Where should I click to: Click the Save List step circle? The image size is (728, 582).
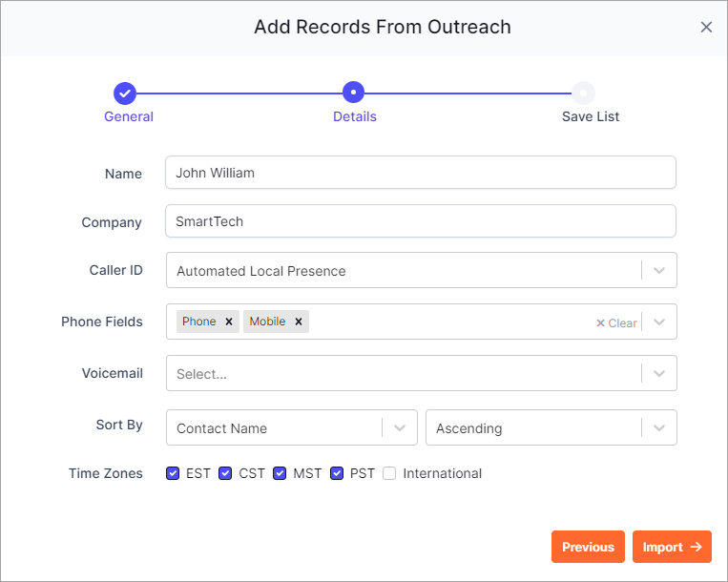click(x=583, y=93)
